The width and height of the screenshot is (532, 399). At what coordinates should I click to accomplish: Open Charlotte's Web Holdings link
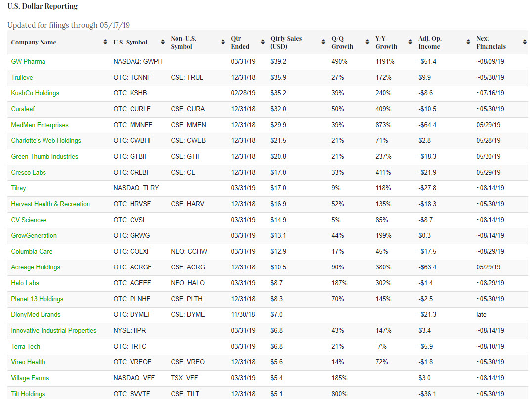point(46,141)
